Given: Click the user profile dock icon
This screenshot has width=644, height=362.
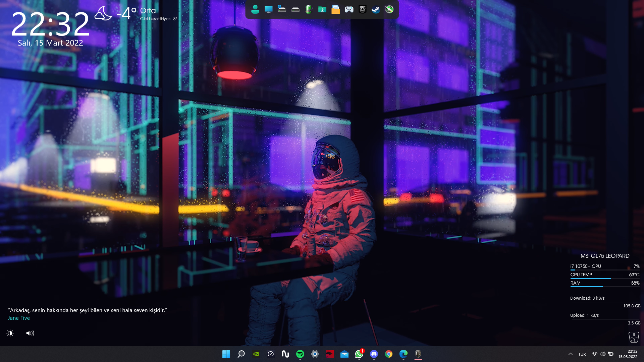Looking at the screenshot, I should pos(255,9).
